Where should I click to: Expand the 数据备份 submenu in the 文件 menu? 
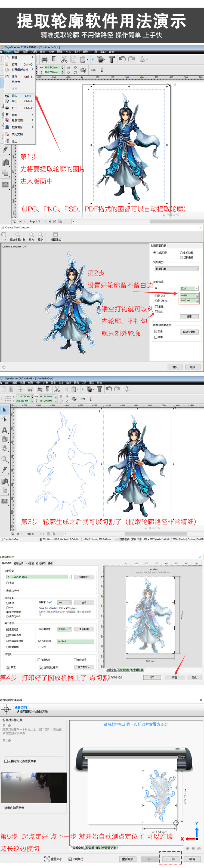point(19,127)
